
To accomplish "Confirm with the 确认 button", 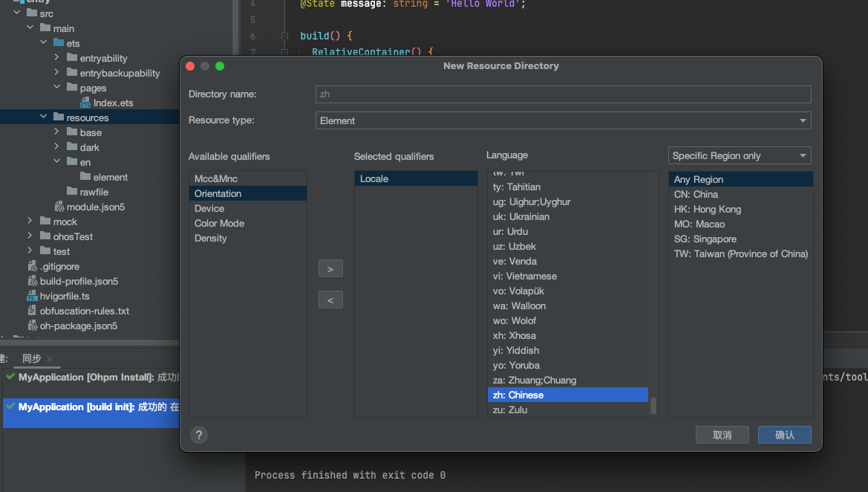I will coord(784,435).
